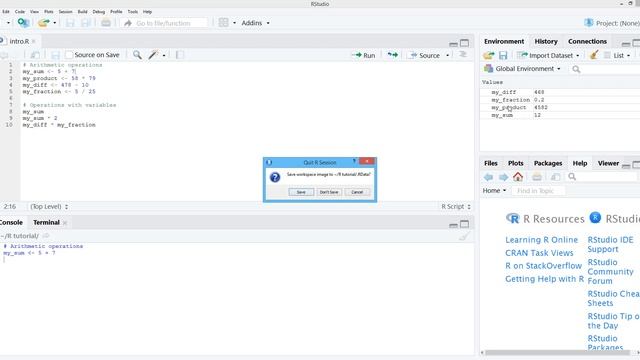
Task: Open the Learning R Online link
Action: (x=541, y=240)
